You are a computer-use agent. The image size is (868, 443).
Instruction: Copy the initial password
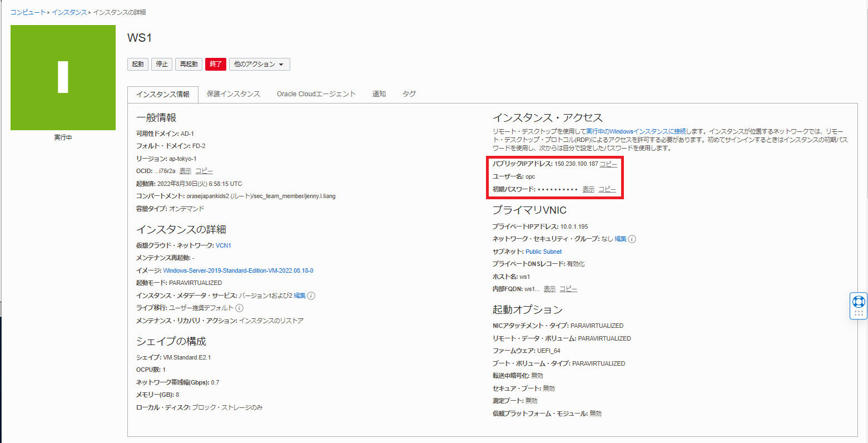[x=607, y=190]
